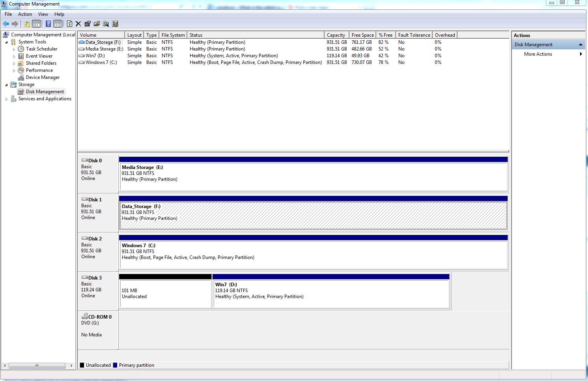Image resolution: width=588 pixels, height=381 pixels.
Task: Click the drive icon of Data_Storage (F:) volume row
Action: 82,42
